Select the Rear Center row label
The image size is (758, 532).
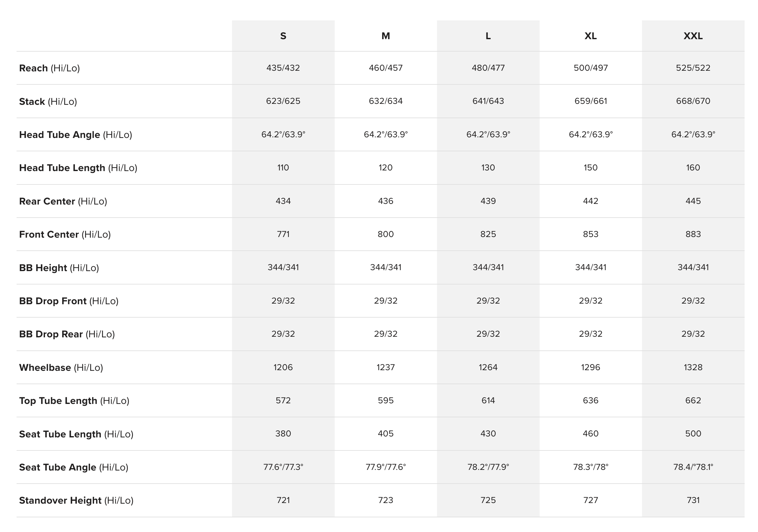point(63,201)
